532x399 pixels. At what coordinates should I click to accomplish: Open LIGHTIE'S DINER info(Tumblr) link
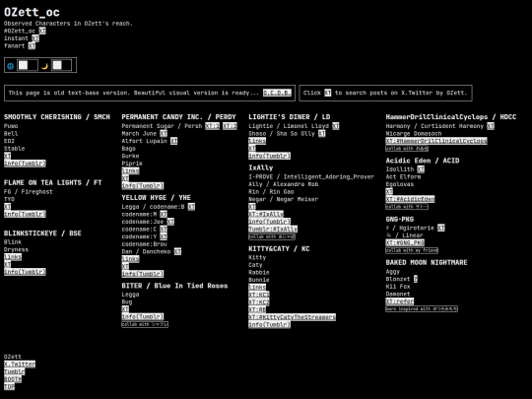coord(269,156)
